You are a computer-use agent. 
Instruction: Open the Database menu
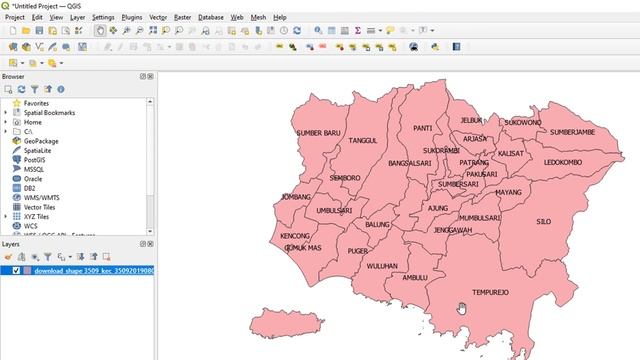coord(211,18)
